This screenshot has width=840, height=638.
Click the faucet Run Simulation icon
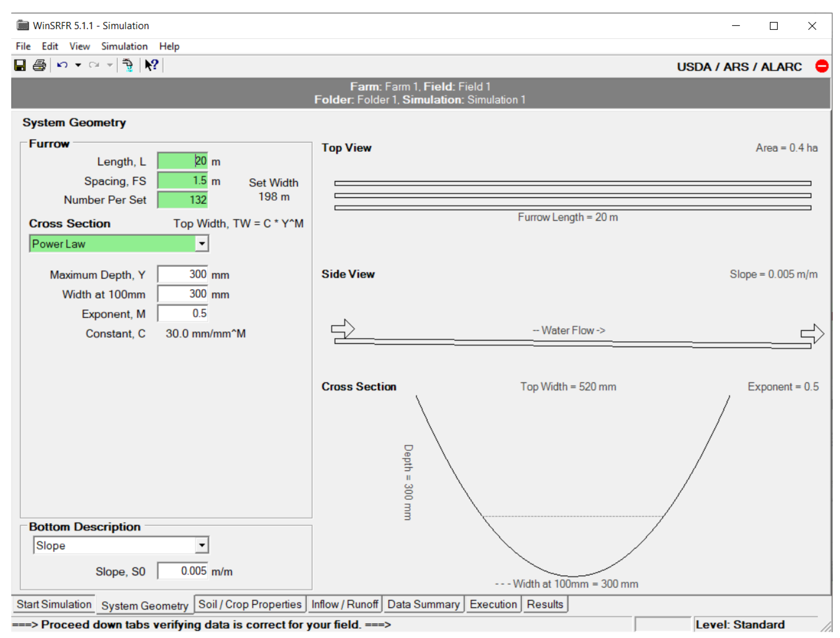(x=128, y=65)
